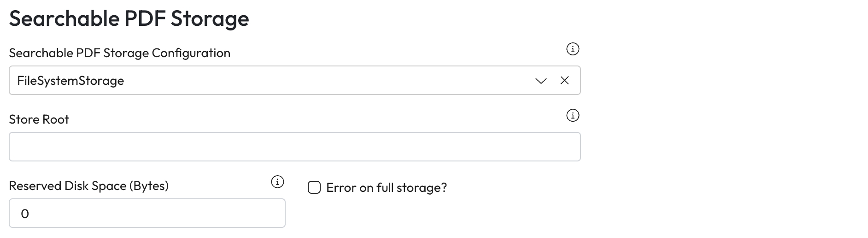Click info icon for Searchable PDF Storage Configuration
The width and height of the screenshot is (868, 238).
pos(572,49)
